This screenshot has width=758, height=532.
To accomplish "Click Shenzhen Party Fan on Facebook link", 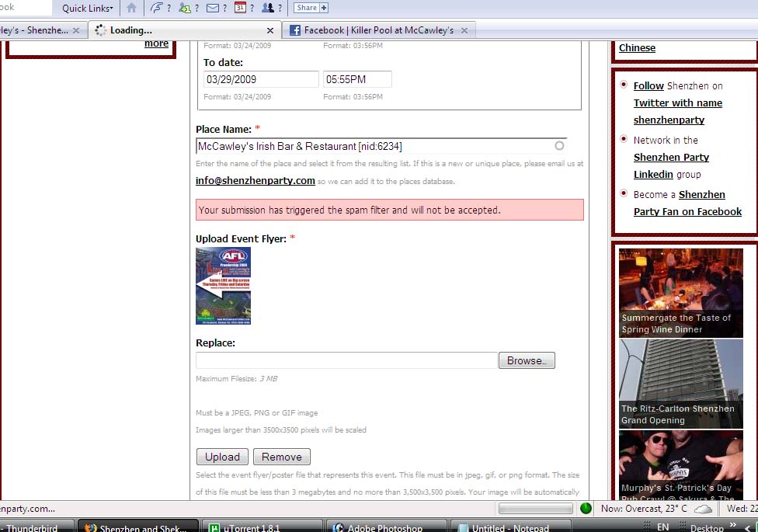I will pyautogui.click(x=687, y=203).
